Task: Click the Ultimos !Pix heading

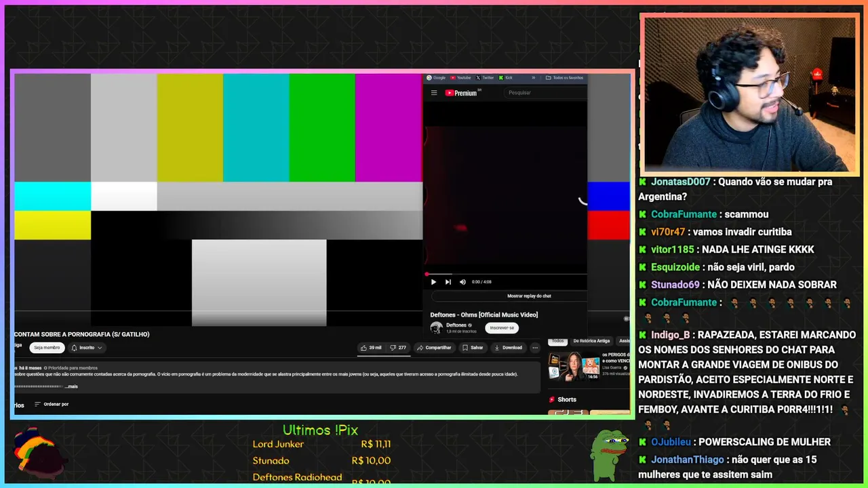Action: coord(320,430)
